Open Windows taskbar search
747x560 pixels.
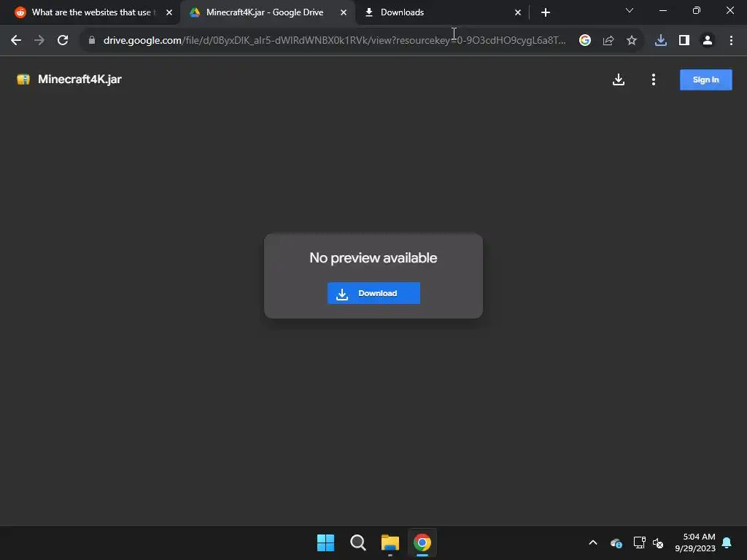(x=357, y=542)
